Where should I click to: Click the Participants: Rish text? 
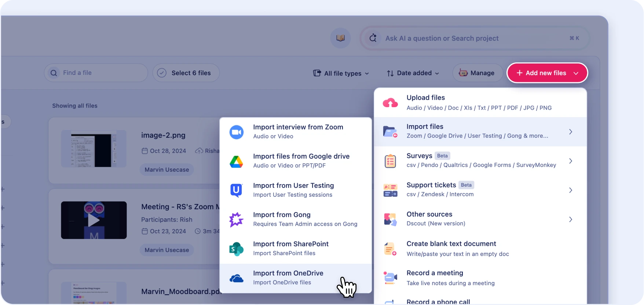point(167,219)
